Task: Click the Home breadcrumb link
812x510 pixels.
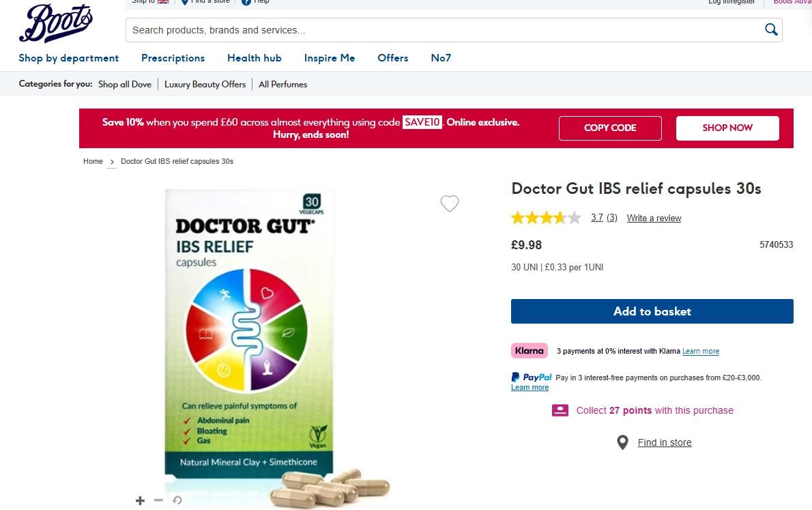Action: [93, 161]
